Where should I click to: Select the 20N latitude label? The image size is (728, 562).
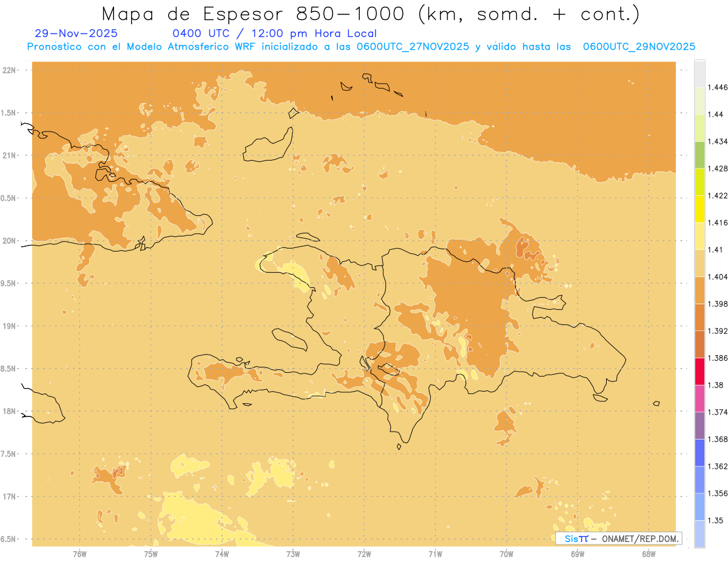pyautogui.click(x=10, y=241)
